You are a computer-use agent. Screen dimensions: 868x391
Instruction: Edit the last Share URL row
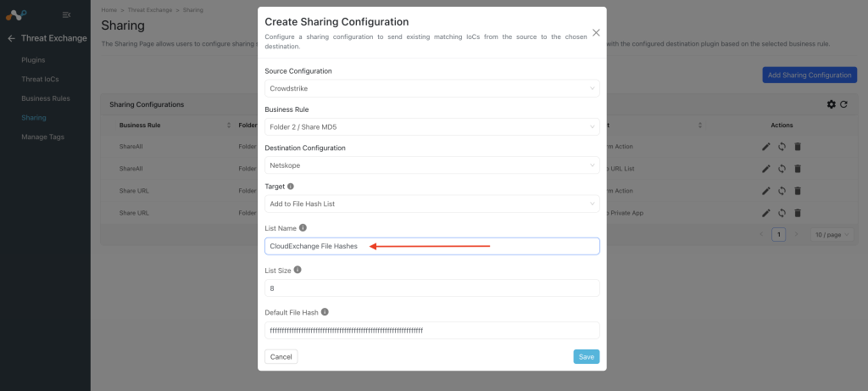[x=766, y=213]
